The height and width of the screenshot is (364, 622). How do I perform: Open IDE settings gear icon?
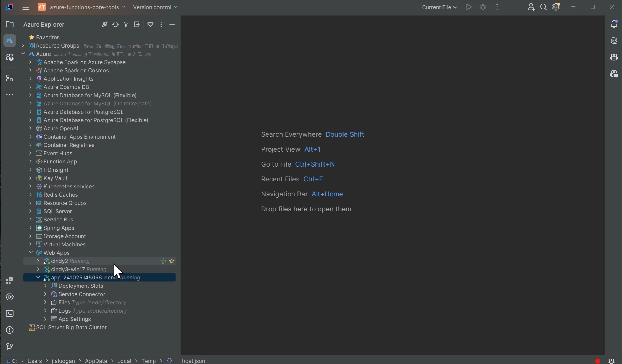pos(556,7)
